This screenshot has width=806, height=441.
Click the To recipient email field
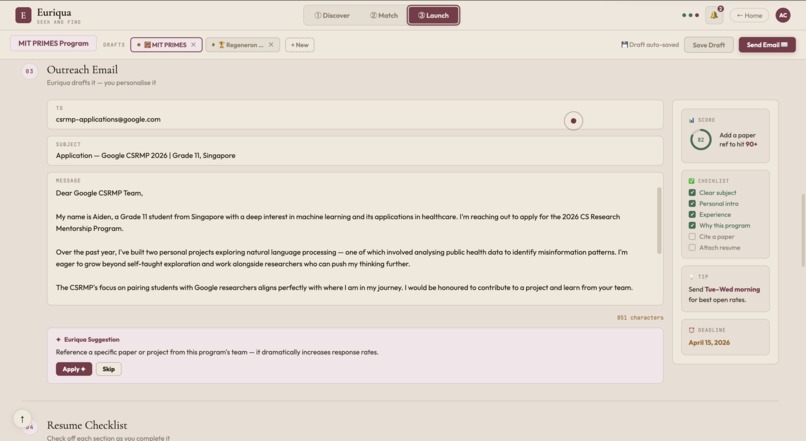[355, 115]
